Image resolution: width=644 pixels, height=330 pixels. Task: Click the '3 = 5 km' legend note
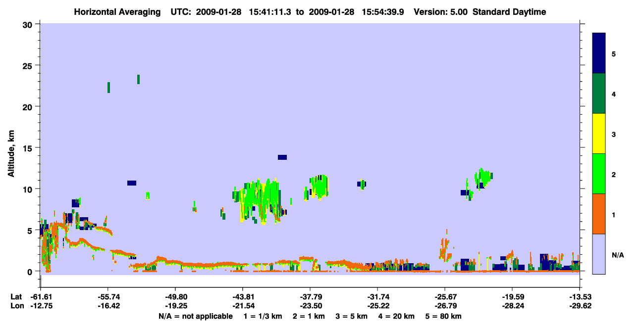(351, 316)
